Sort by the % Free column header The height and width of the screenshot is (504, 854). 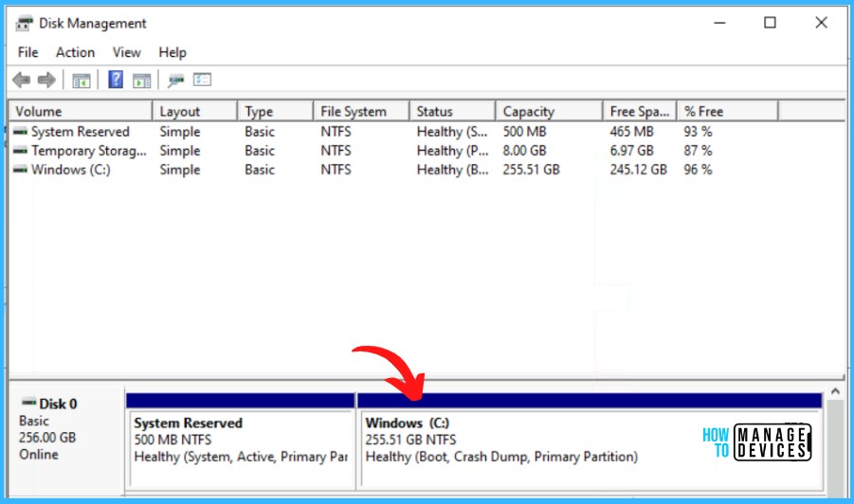click(x=727, y=111)
